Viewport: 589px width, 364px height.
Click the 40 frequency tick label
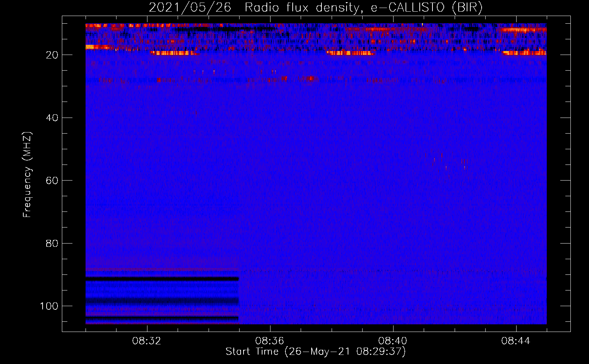52,118
